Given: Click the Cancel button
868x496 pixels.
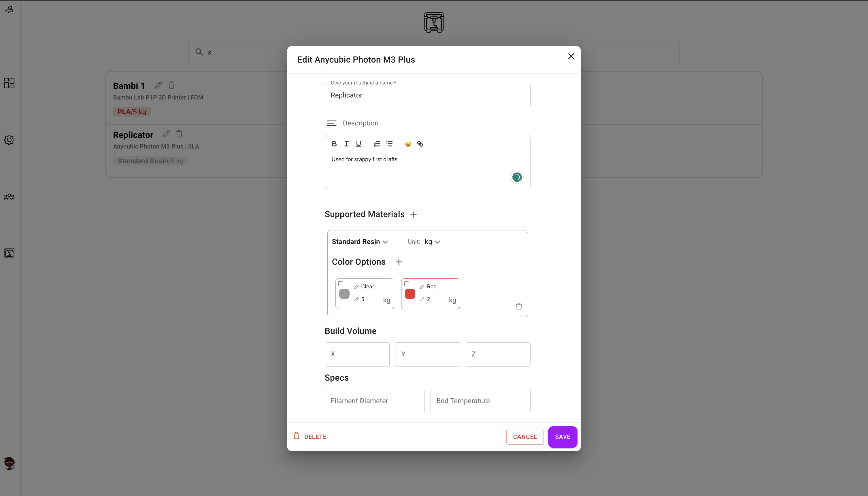Looking at the screenshot, I should (x=524, y=437).
